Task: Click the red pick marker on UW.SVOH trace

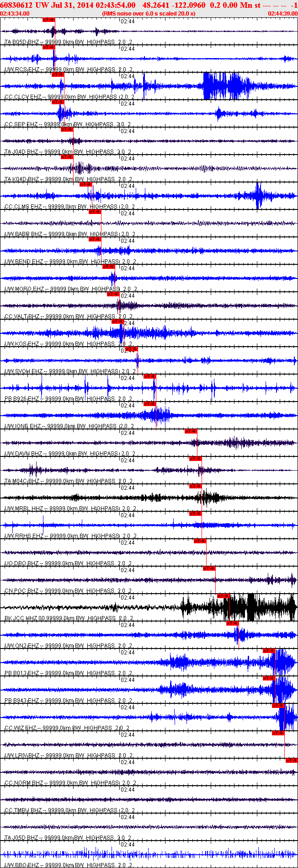Action: pos(132,349)
